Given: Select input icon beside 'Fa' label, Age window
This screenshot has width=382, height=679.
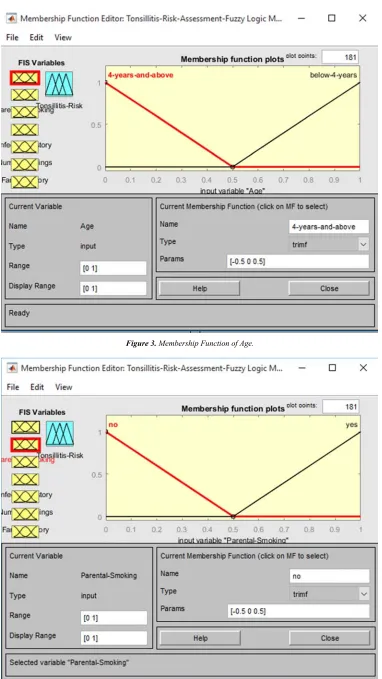Looking at the screenshot, I should click(x=25, y=182).
